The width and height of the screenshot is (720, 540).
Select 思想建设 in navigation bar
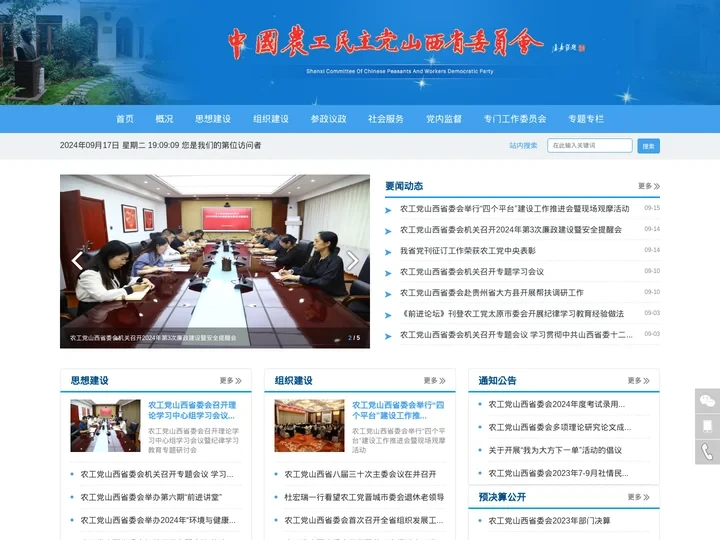[x=213, y=119]
